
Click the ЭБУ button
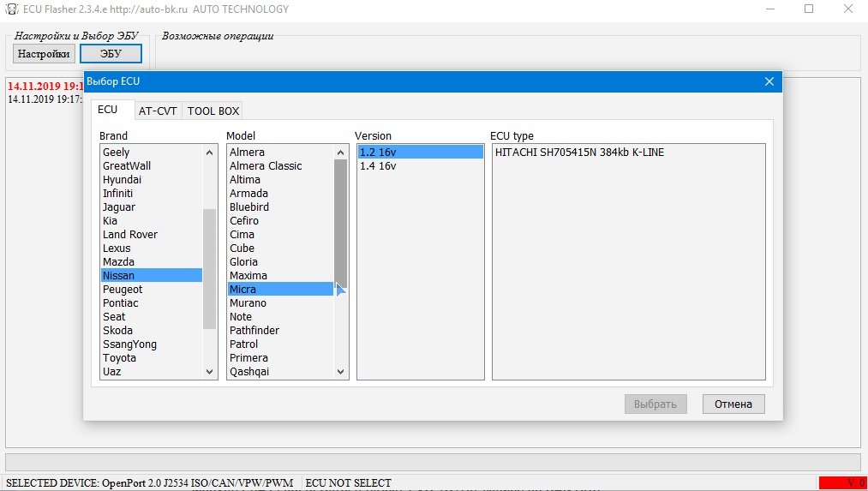coord(111,54)
